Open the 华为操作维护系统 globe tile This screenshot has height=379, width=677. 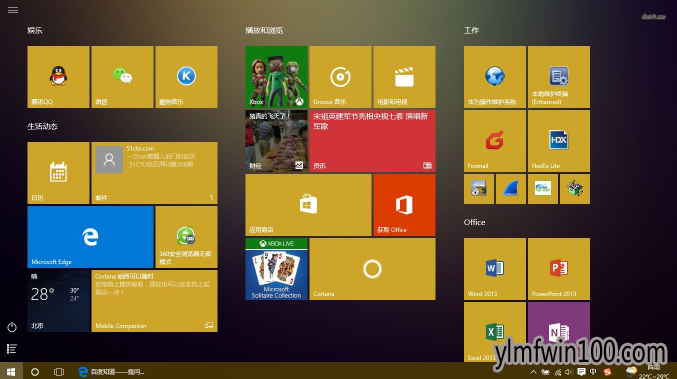(495, 77)
